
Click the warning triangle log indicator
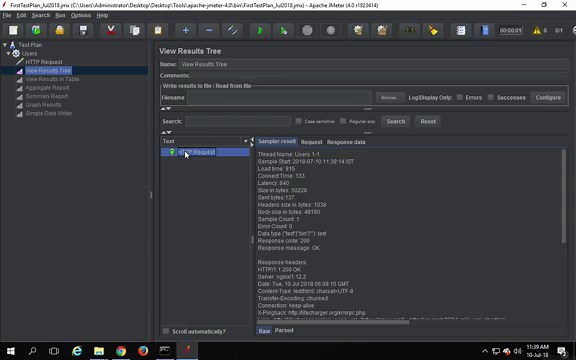pos(537,30)
